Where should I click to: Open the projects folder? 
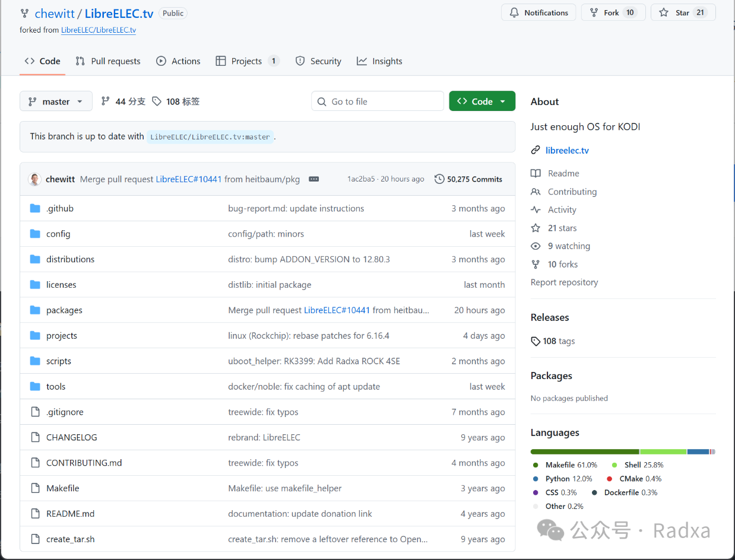pyautogui.click(x=62, y=336)
